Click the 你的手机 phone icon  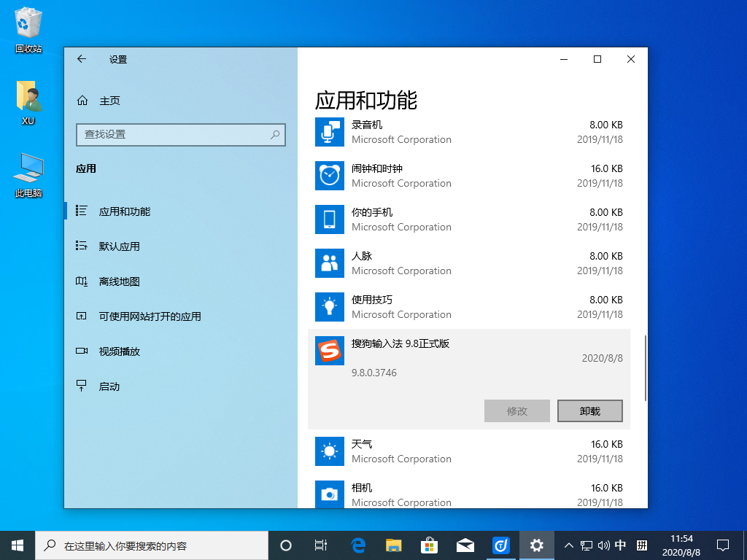pos(329,219)
